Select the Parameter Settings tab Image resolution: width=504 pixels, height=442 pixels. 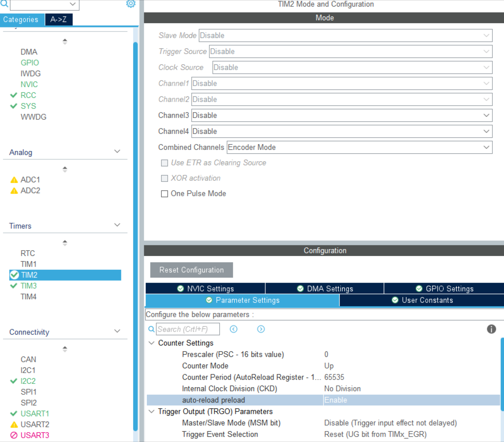click(242, 300)
